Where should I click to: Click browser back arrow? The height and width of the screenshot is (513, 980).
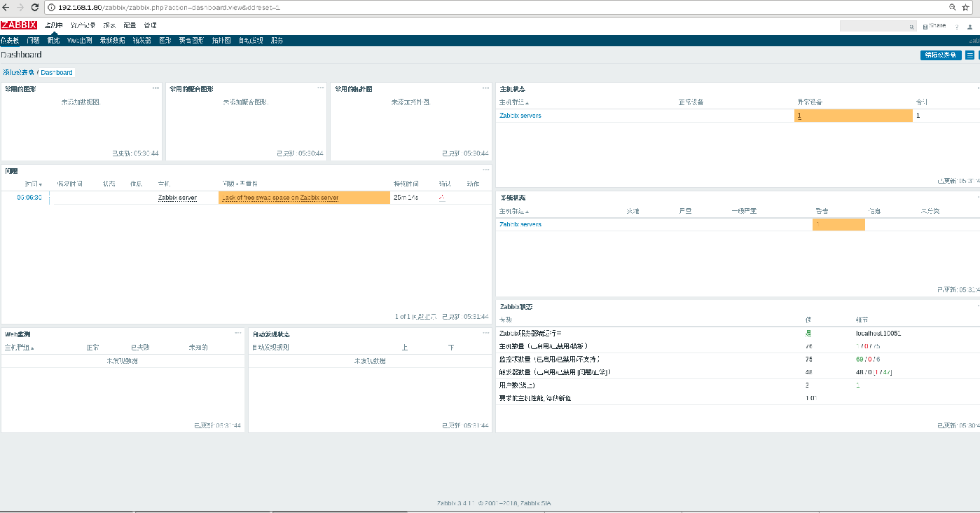click(6, 7)
